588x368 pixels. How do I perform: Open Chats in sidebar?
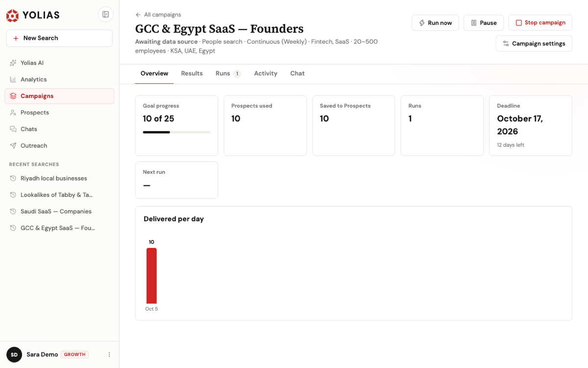click(59, 129)
